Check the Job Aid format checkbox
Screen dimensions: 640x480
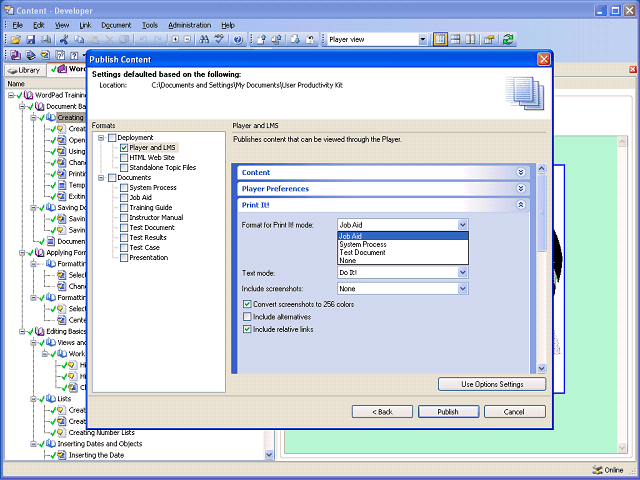124,198
